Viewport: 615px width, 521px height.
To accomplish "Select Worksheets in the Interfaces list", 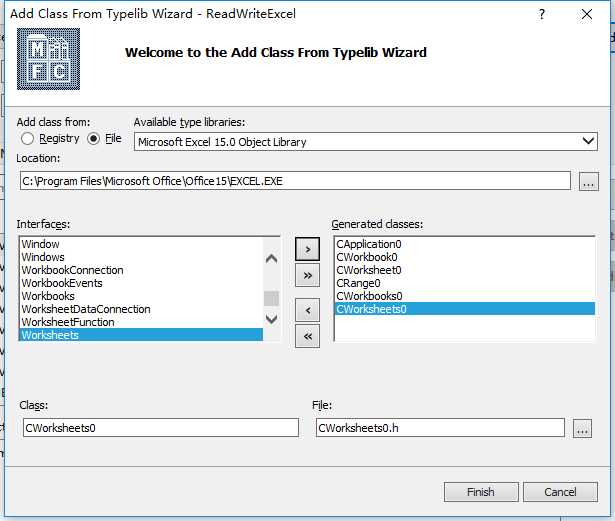I will [x=141, y=335].
